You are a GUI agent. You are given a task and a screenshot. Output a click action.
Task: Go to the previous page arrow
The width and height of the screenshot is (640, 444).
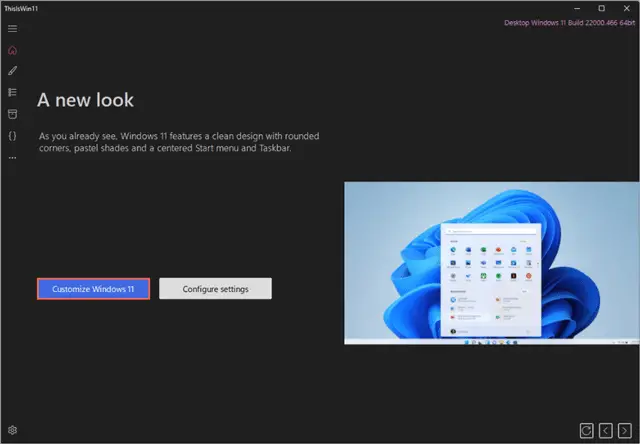[606, 430]
